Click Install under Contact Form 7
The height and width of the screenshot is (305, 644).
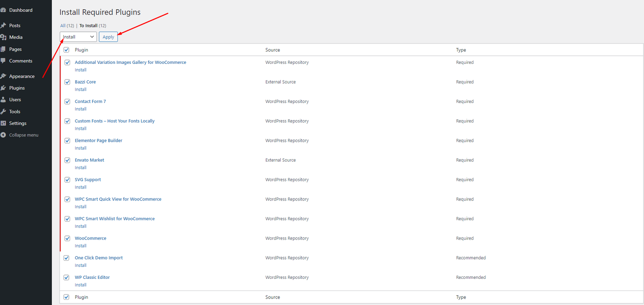(80, 109)
